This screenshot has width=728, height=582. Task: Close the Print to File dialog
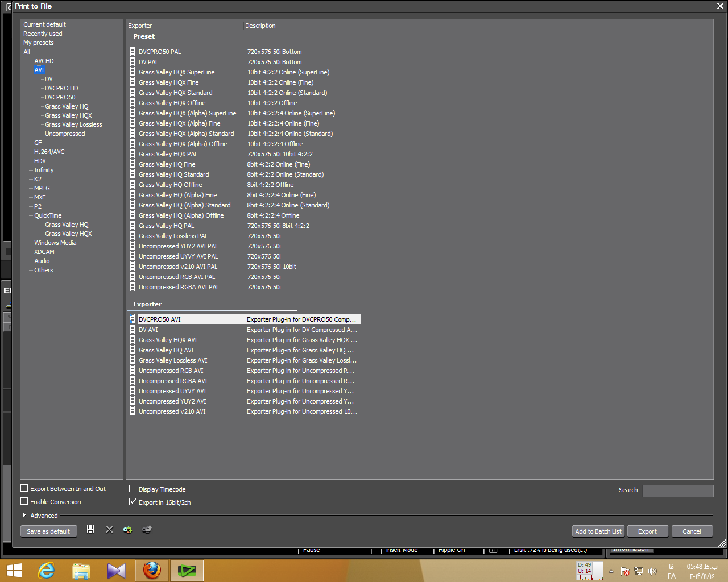click(720, 6)
